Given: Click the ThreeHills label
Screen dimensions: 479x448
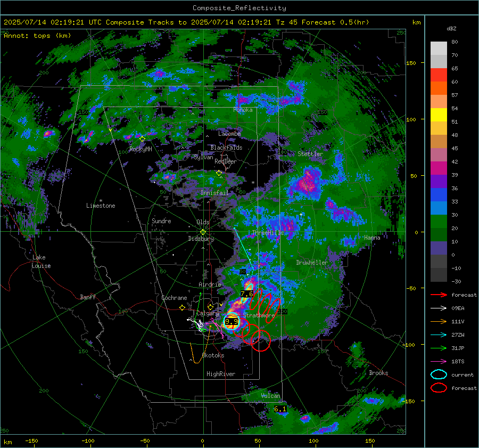Looking at the screenshot, I should (x=268, y=233).
